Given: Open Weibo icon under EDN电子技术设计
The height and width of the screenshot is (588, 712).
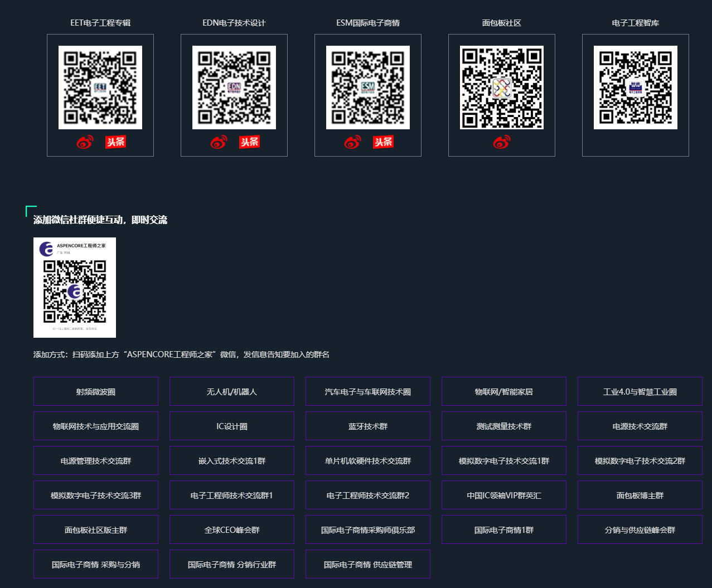Looking at the screenshot, I should coord(219,143).
